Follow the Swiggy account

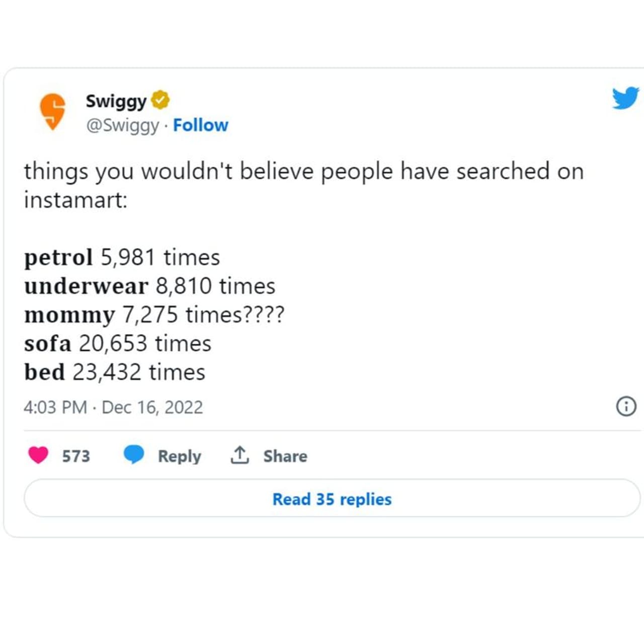click(200, 125)
